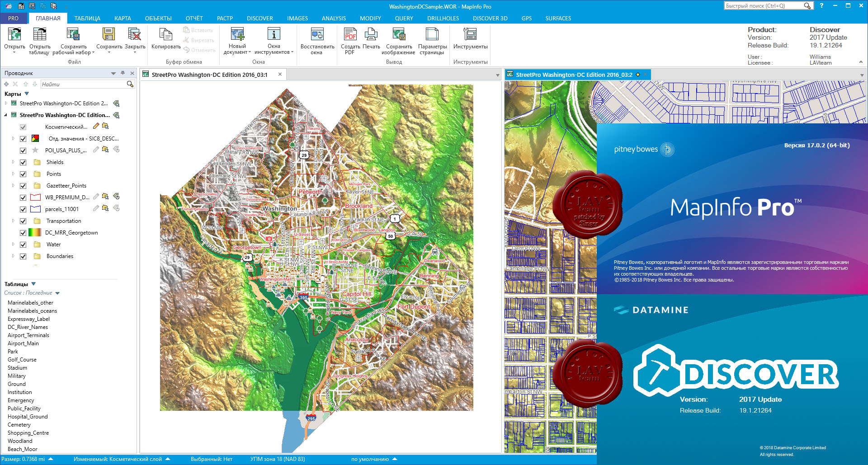Click the PRO backstage tab

[x=13, y=19]
